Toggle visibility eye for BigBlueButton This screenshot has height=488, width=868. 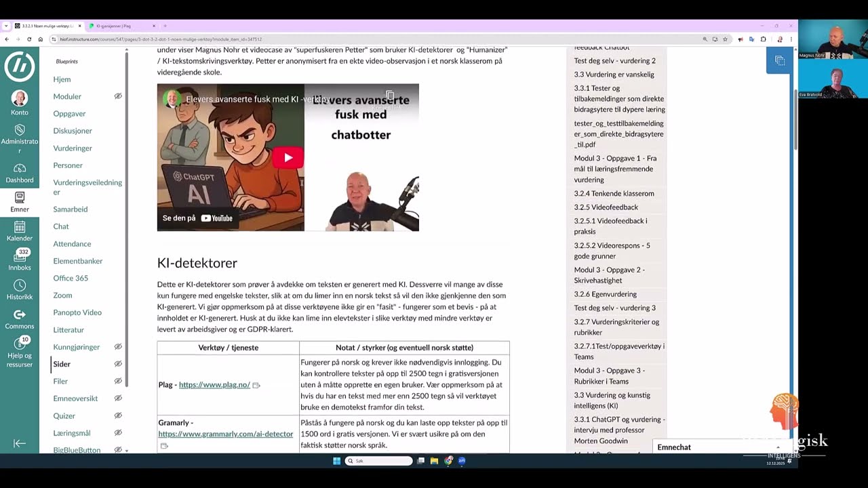pyautogui.click(x=117, y=449)
